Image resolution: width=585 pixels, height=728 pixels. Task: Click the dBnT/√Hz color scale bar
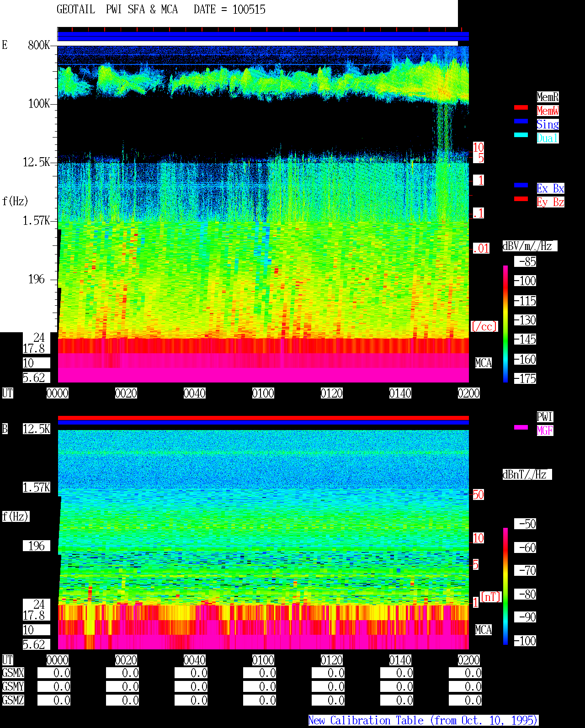(505, 586)
